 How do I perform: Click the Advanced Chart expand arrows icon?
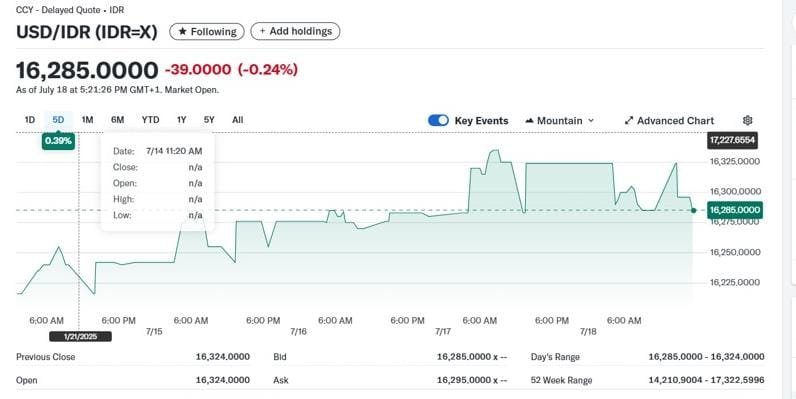click(629, 121)
